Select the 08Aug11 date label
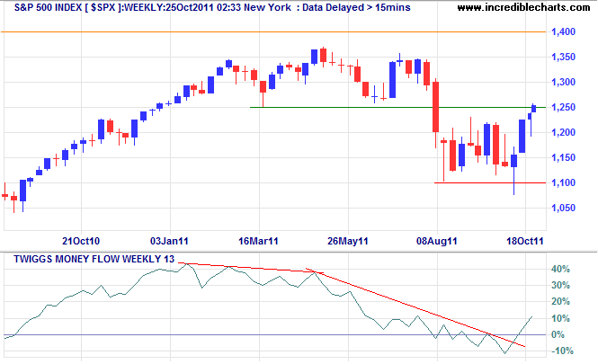 (x=437, y=241)
